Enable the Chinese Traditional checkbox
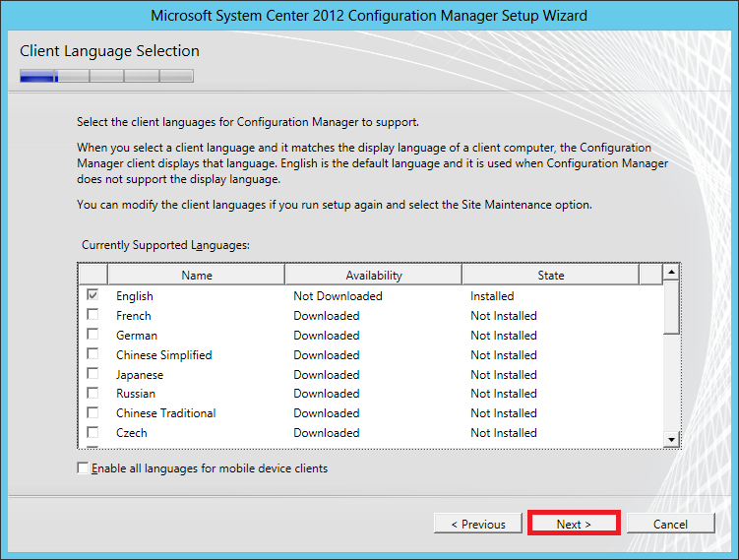 click(x=92, y=413)
